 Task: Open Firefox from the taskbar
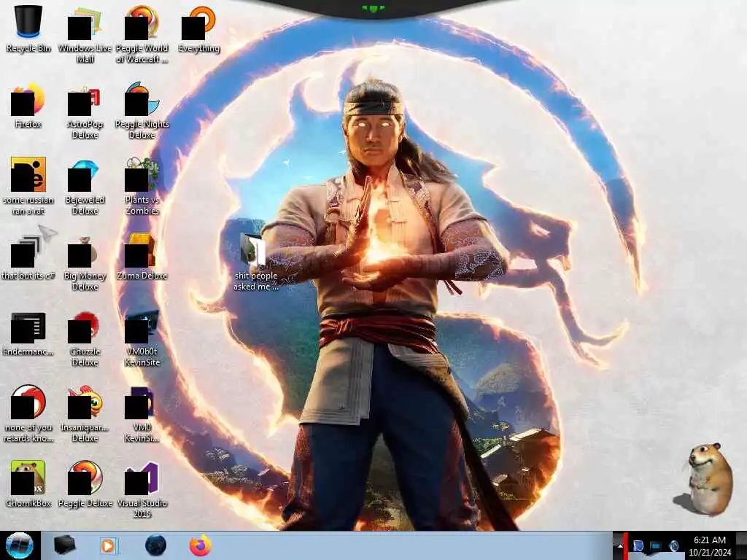(x=201, y=545)
